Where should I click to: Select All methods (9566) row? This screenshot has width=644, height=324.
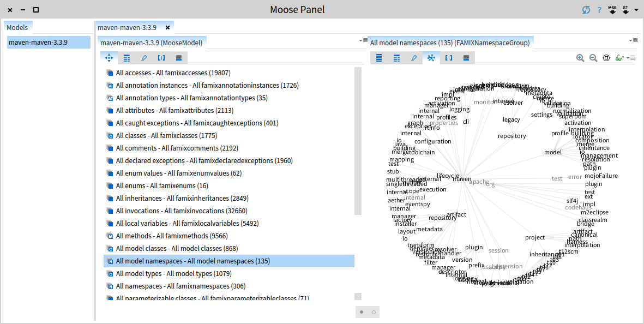tap(229, 236)
